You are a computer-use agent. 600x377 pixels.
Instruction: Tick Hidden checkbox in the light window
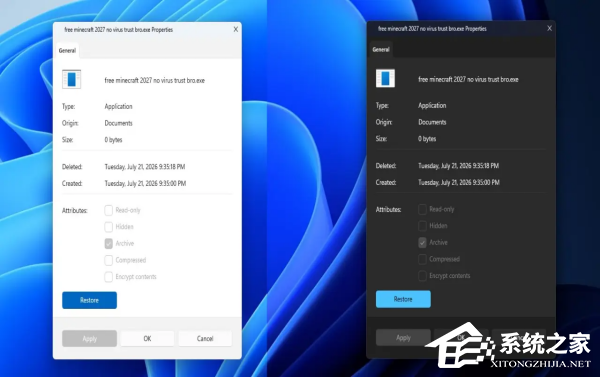click(109, 227)
